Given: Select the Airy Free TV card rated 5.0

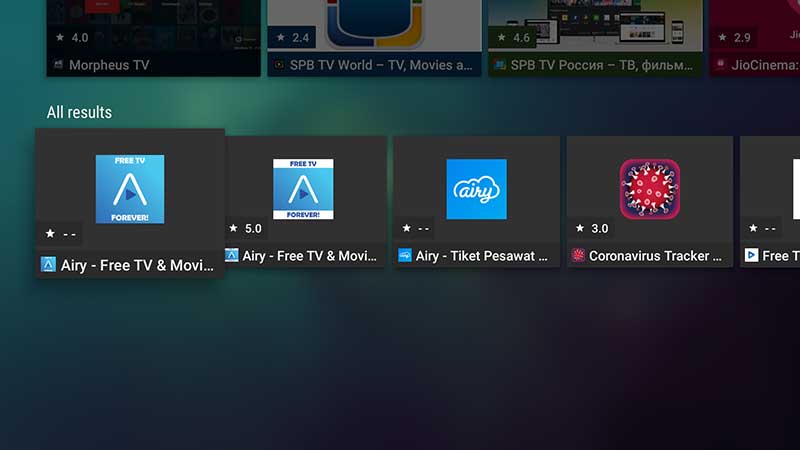Looking at the screenshot, I should tap(306, 202).
